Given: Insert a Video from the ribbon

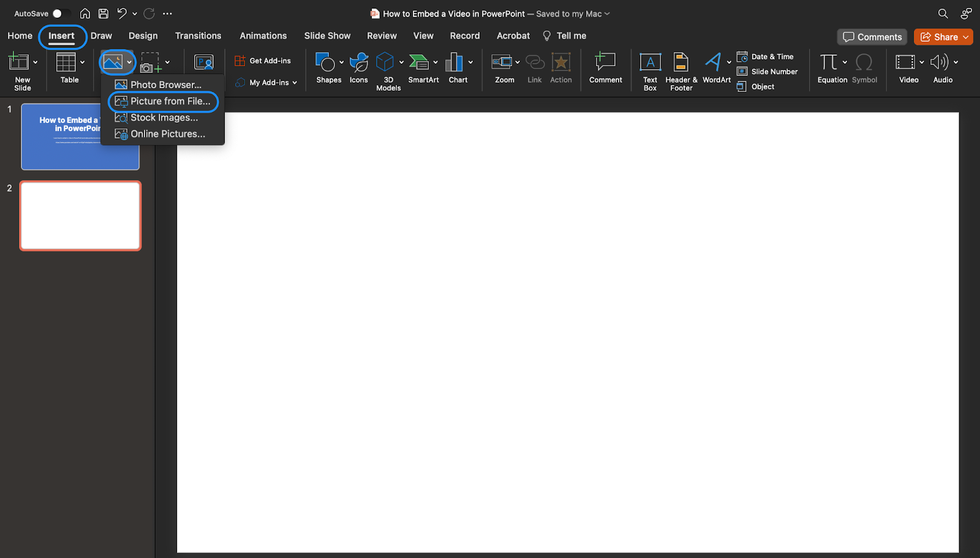Looking at the screenshot, I should point(908,69).
